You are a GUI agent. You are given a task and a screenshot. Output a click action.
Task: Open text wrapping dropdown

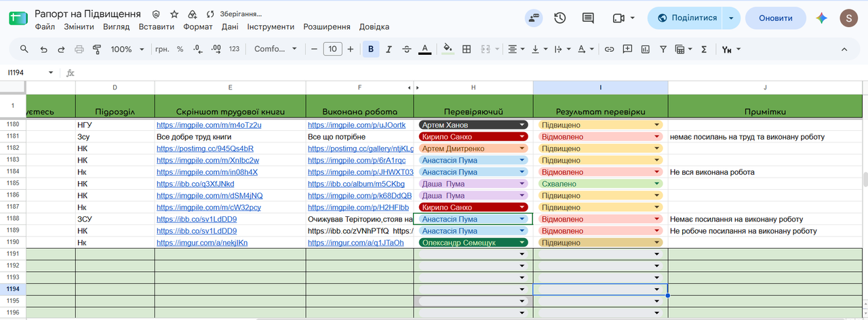pyautogui.click(x=562, y=49)
